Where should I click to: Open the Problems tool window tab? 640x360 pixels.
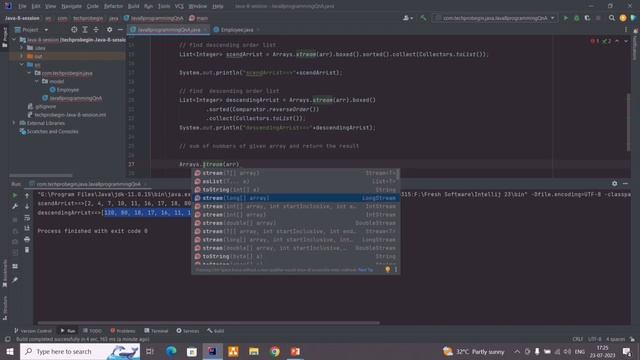(x=123, y=331)
